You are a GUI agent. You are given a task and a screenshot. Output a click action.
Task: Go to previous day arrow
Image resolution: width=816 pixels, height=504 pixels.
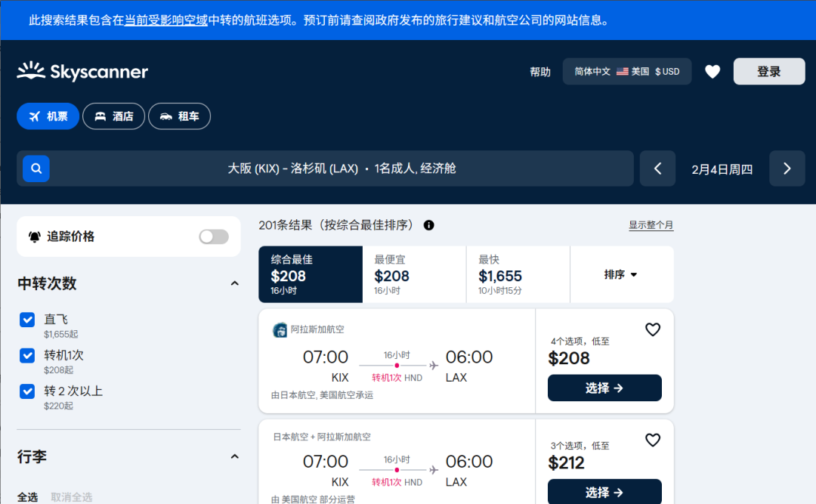pos(657,169)
